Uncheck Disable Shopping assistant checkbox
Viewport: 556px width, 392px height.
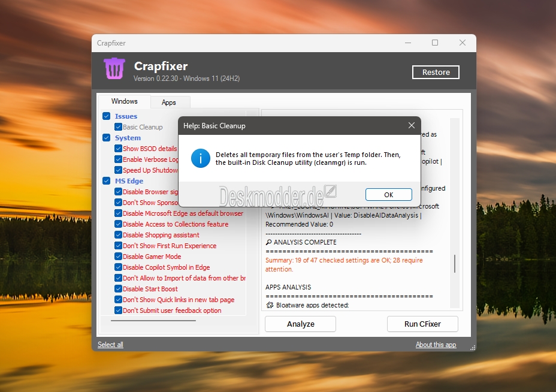tap(119, 235)
